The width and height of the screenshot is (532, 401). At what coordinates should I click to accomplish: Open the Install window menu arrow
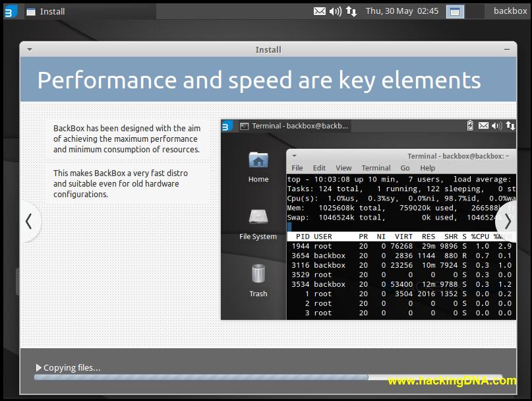coord(30,49)
